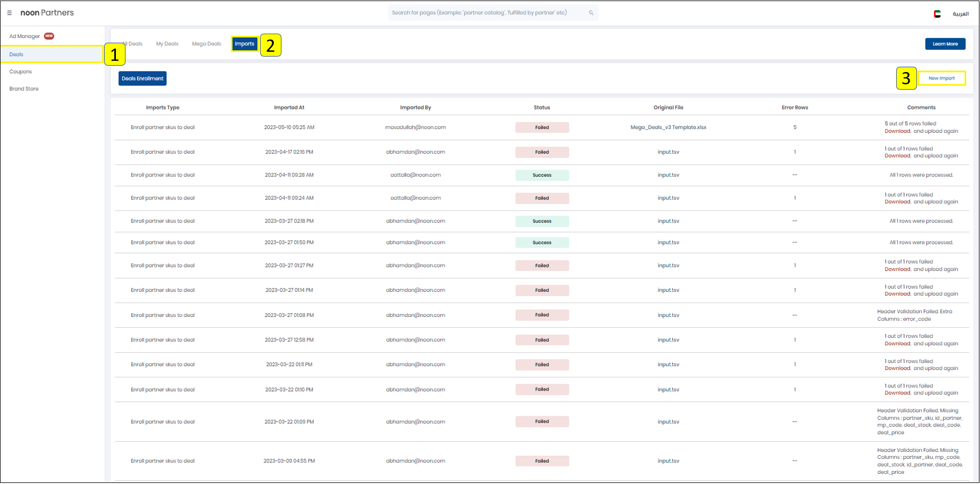Switch language to Arabic

[x=960, y=14]
